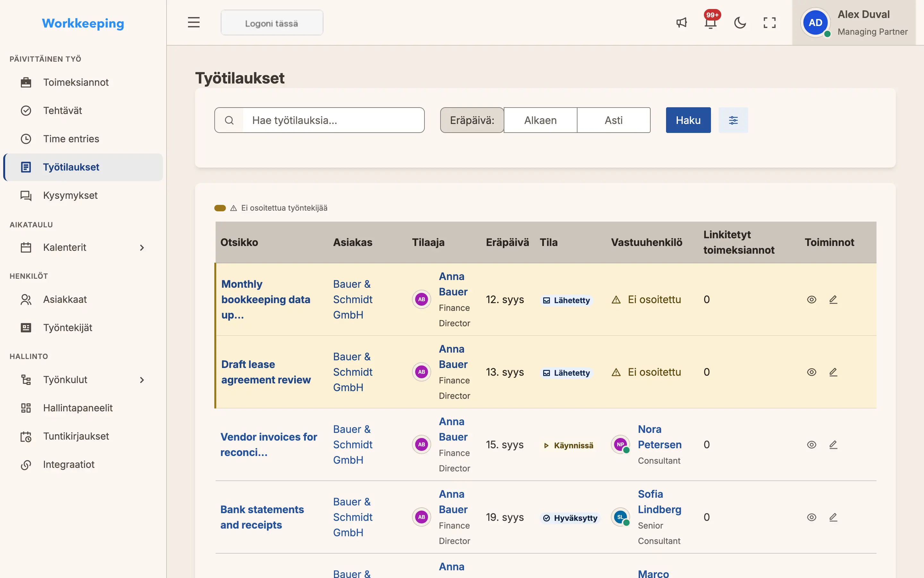View Monthly bookkeeping data work order
The width and height of the screenshot is (924, 578).
coord(811,300)
